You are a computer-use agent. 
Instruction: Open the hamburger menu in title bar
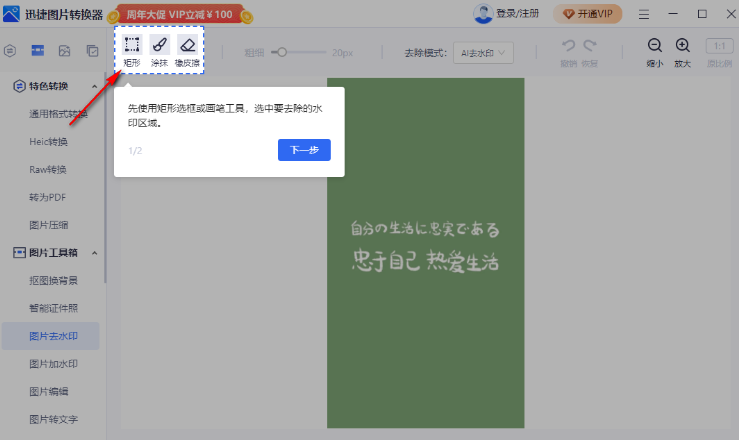click(x=644, y=15)
